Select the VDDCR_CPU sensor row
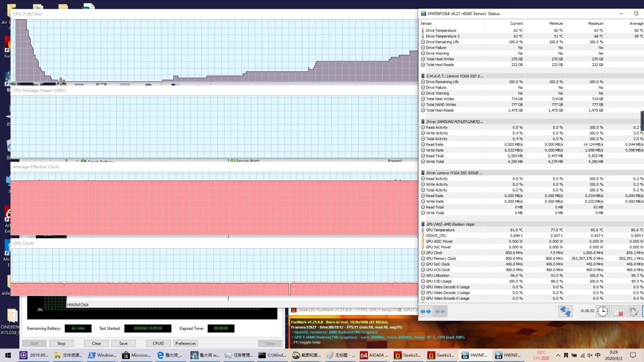The width and height of the screenshot is (644, 362). coord(531,236)
